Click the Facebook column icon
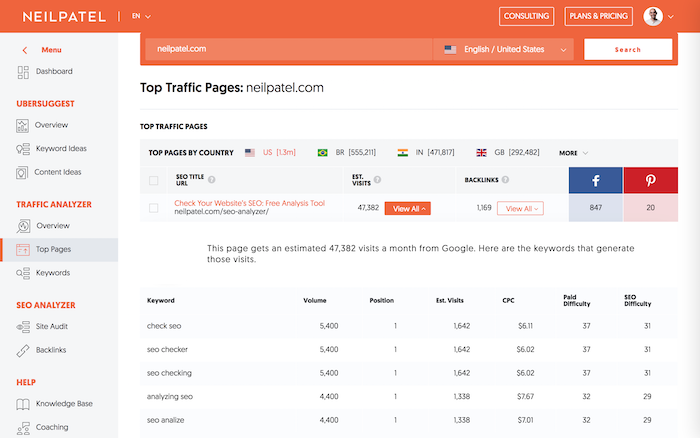 tap(596, 180)
